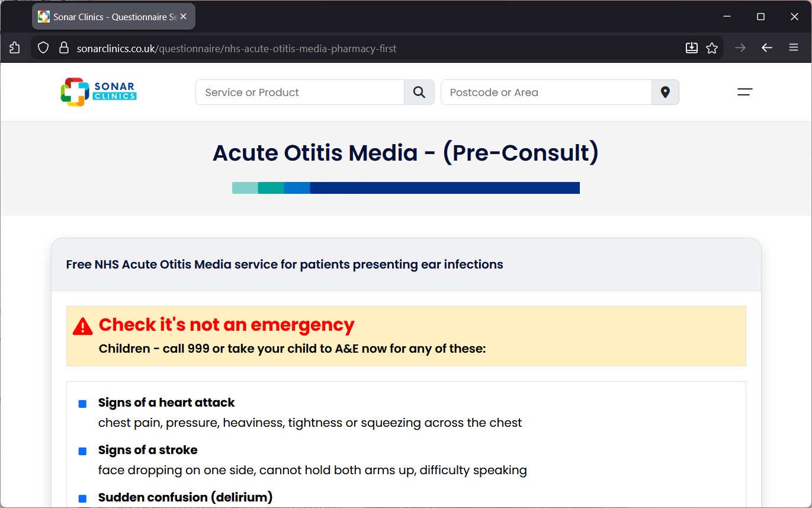Open the browser application menu

(x=794, y=48)
